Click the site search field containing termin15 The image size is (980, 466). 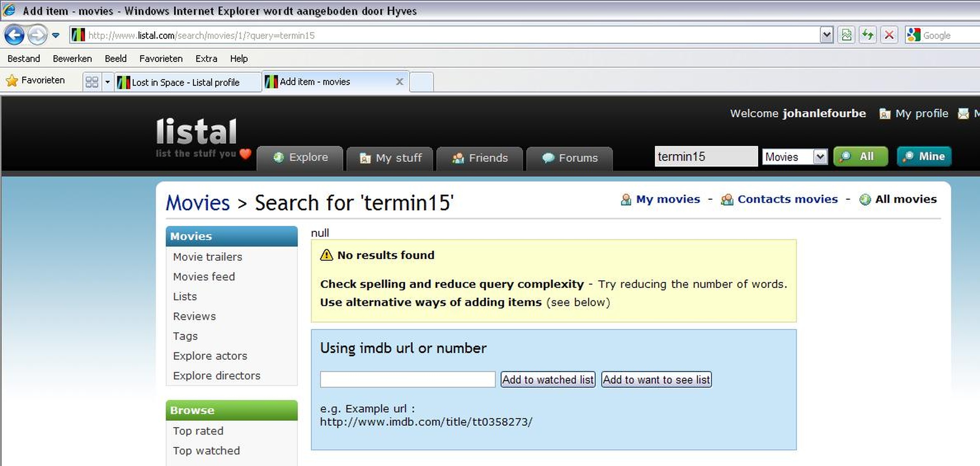point(706,156)
